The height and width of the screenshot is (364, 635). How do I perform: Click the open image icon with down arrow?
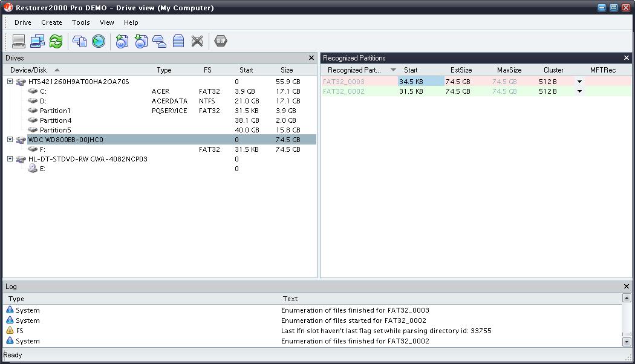141,41
